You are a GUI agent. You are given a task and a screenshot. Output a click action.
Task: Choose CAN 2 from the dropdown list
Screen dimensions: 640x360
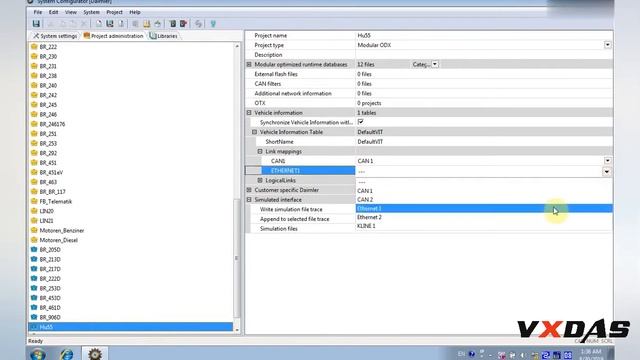[x=484, y=200]
